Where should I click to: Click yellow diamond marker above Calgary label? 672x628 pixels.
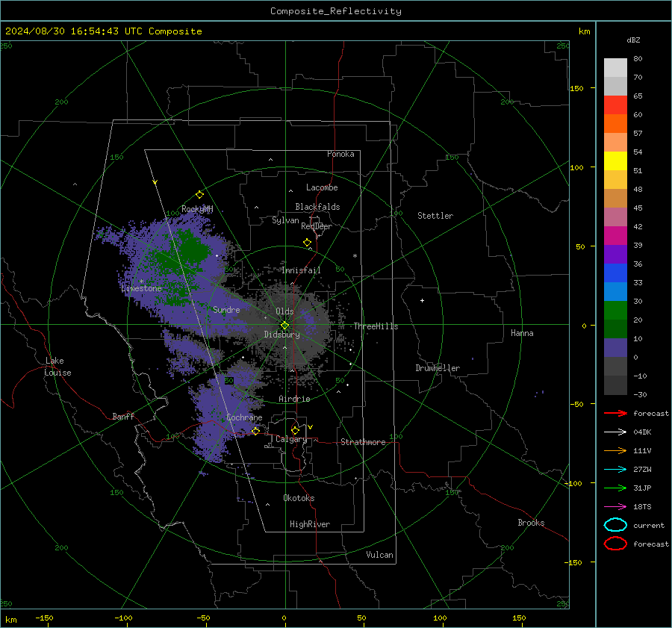pos(295,430)
